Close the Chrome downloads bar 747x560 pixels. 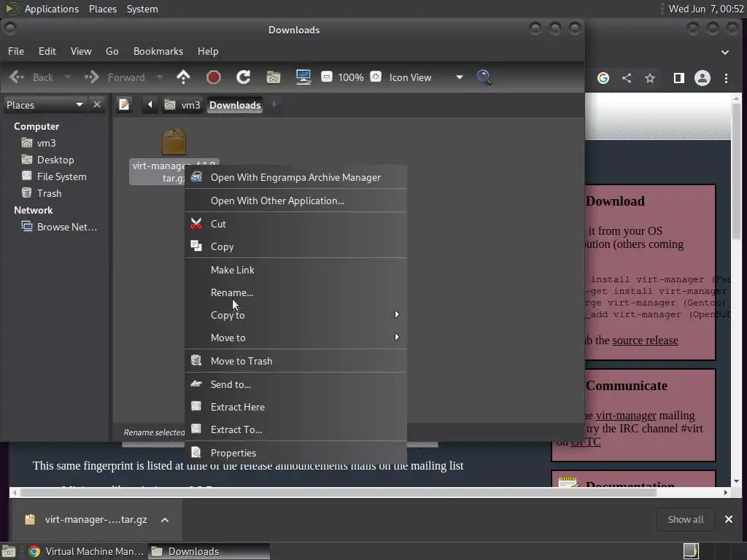(x=729, y=519)
